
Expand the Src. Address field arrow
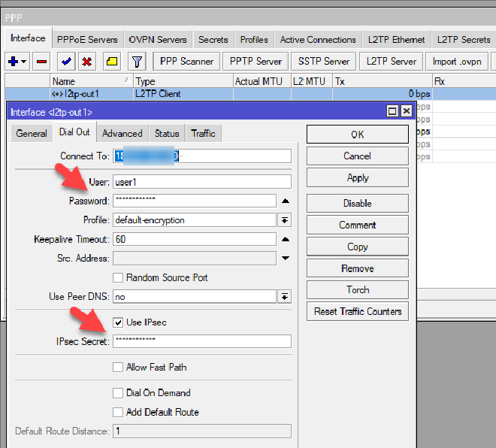[285, 258]
